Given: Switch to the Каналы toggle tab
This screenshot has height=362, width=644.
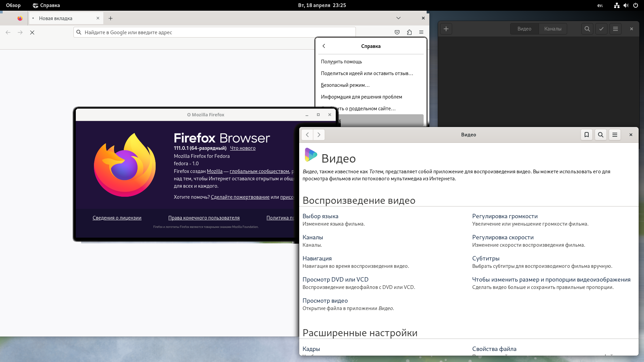Looking at the screenshot, I should pos(553,29).
